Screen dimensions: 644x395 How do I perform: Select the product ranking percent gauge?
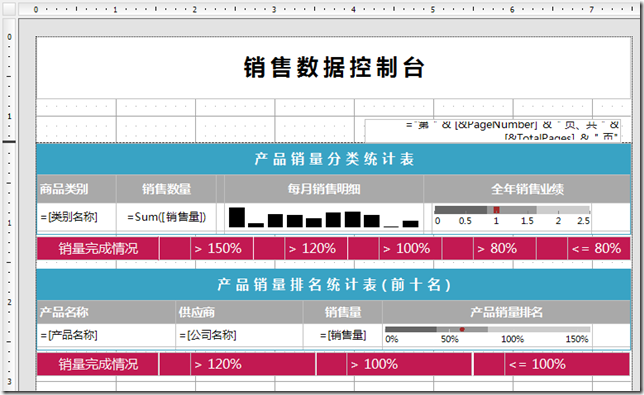[488, 335]
